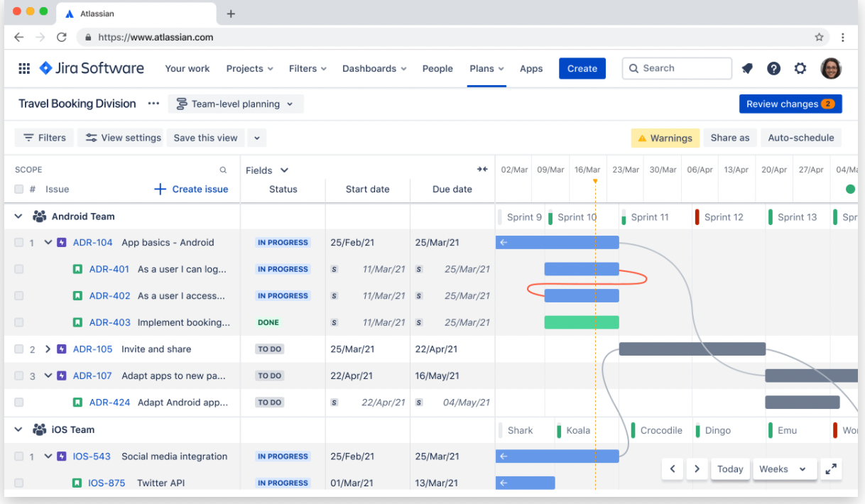Open the Fields dropdown
This screenshot has height=504, width=865.
point(267,170)
